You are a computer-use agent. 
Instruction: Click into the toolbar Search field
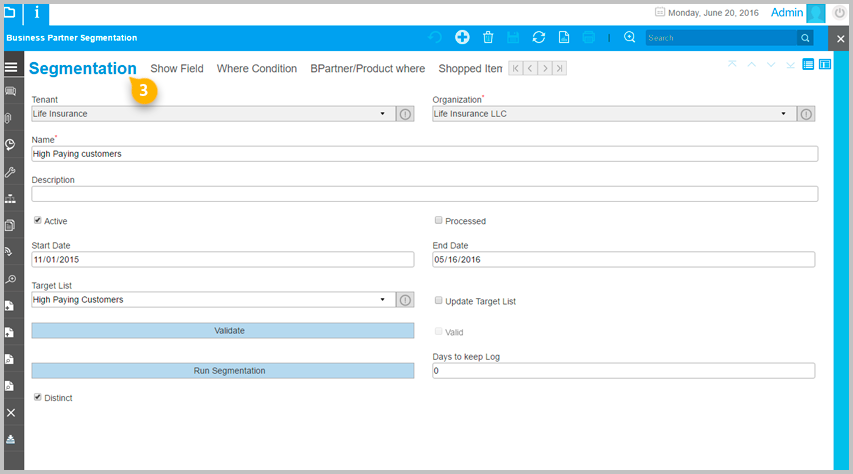[721, 38]
